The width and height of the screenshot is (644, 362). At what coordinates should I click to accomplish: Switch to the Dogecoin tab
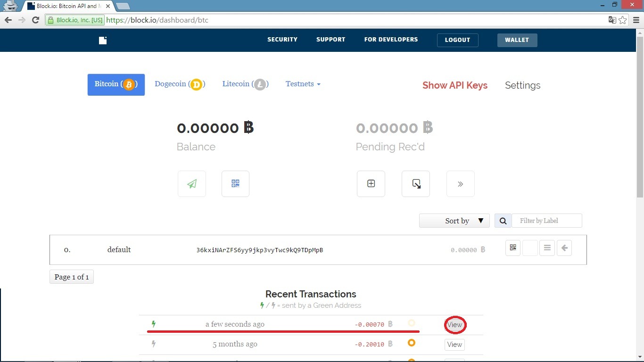pyautogui.click(x=179, y=84)
